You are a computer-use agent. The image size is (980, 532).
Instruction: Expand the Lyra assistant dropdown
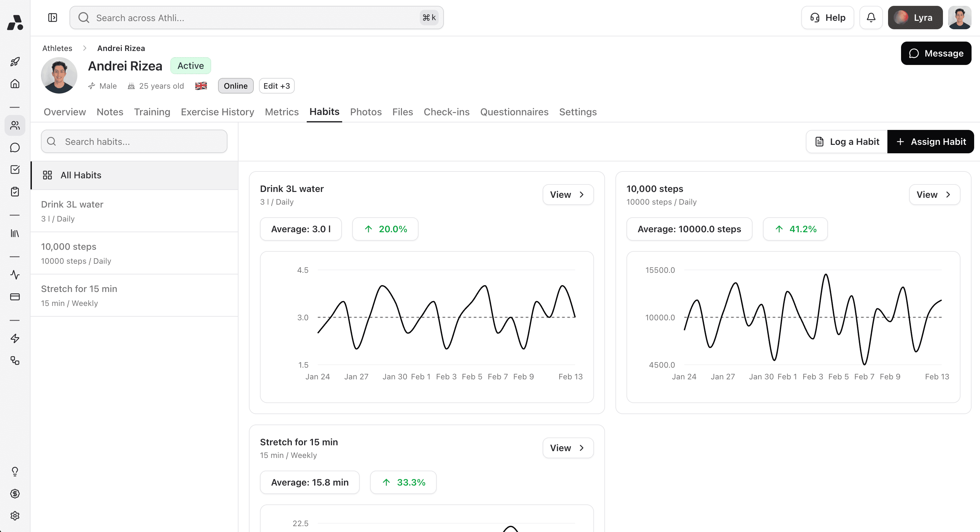(x=915, y=18)
